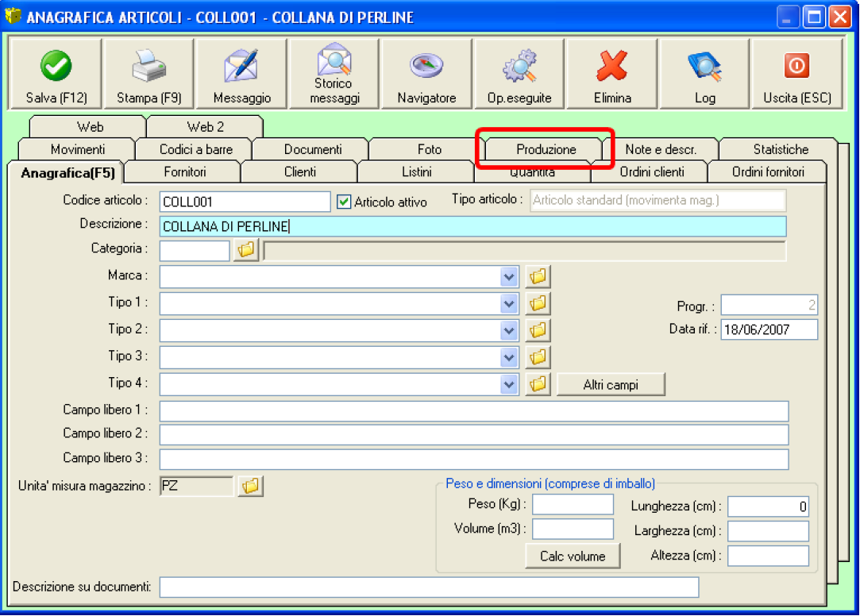Switch to the Produzione tab
Image resolution: width=860 pixels, height=616 pixels.
point(546,149)
